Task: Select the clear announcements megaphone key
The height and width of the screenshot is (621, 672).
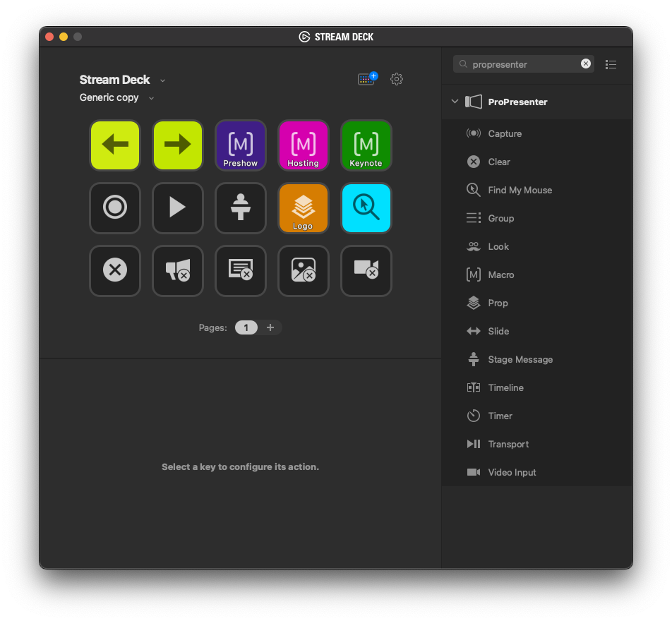Action: [x=178, y=270]
